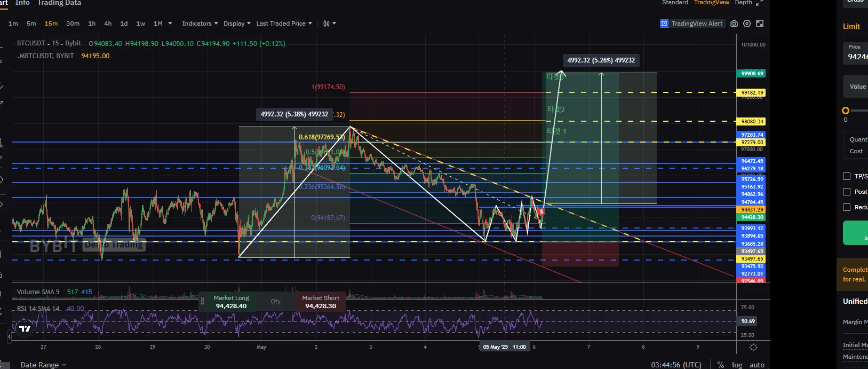This screenshot has height=369, width=868.
Task: Set timeframe to 5m
Action: pyautogui.click(x=31, y=23)
